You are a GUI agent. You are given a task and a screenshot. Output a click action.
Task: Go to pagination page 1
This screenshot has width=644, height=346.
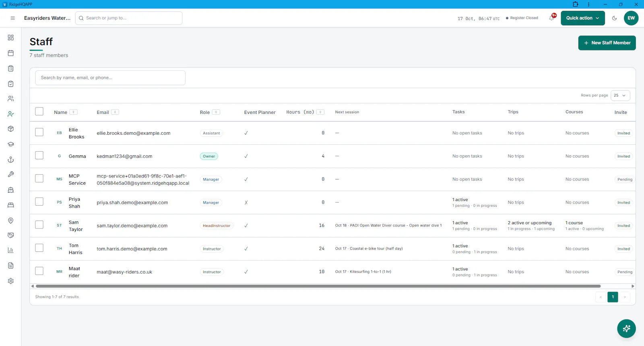coord(613,297)
